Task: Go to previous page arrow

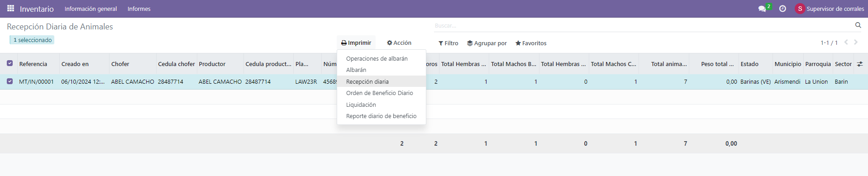Action: pos(846,42)
